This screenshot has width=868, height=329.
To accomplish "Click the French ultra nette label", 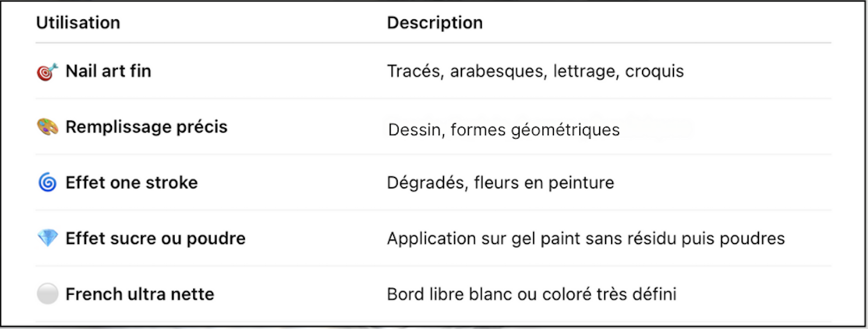I will coord(140,294).
